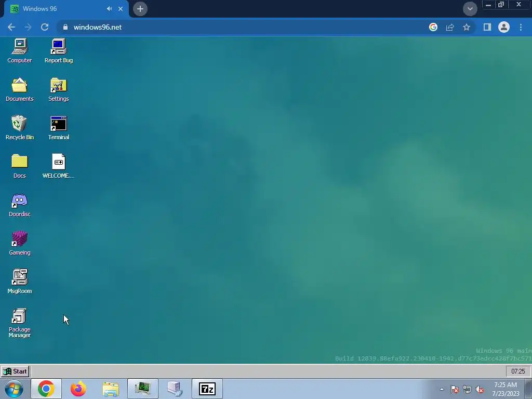Open the tab search dropdown
The width and height of the screenshot is (532, 399).
[470, 9]
